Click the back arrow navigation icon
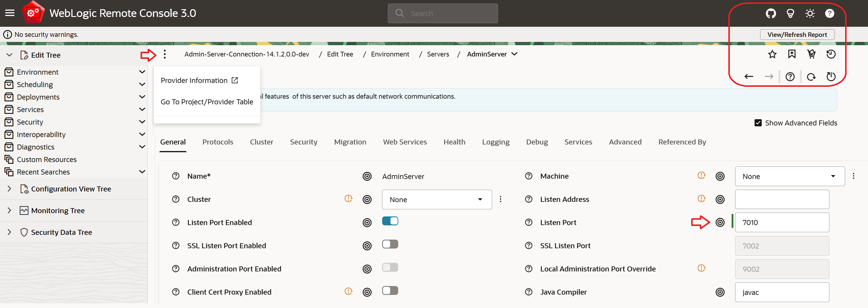 click(x=749, y=77)
